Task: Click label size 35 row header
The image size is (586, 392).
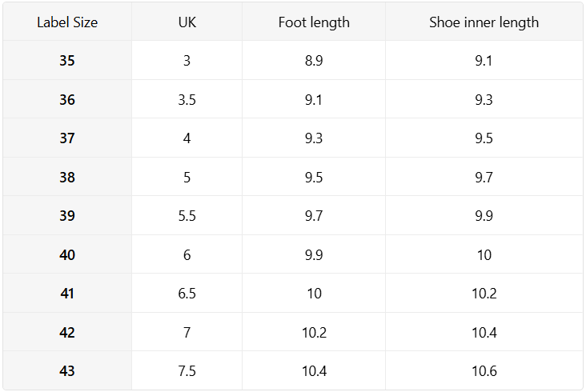Action: 67,61
